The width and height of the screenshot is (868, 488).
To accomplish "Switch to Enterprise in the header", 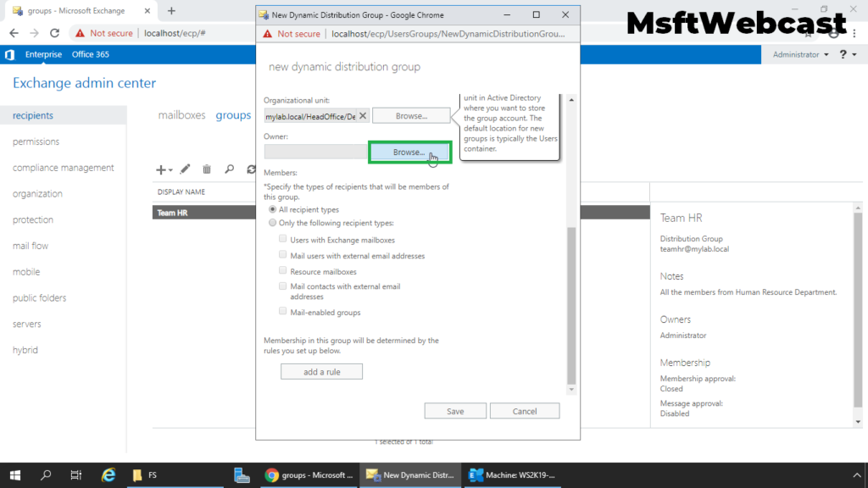I will click(43, 54).
